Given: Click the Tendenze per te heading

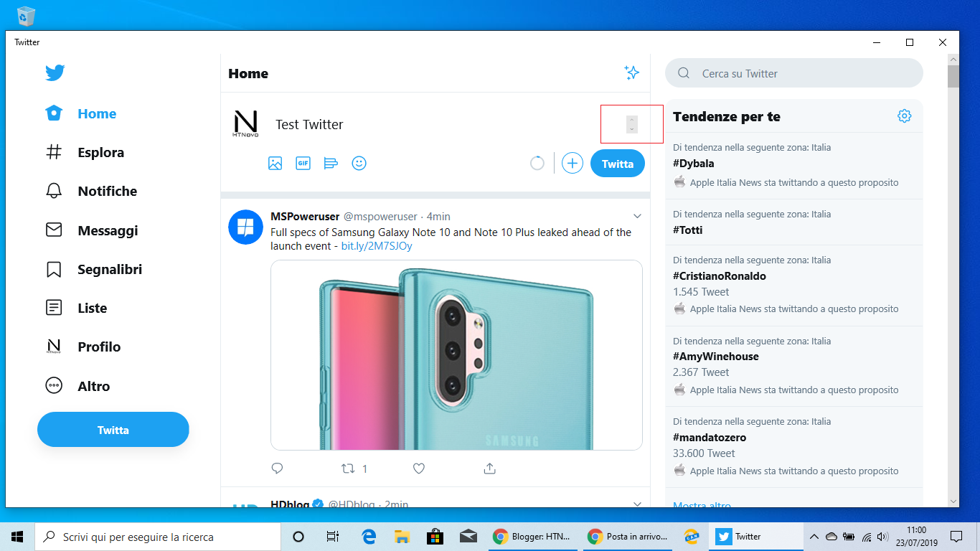Looking at the screenshot, I should (727, 116).
